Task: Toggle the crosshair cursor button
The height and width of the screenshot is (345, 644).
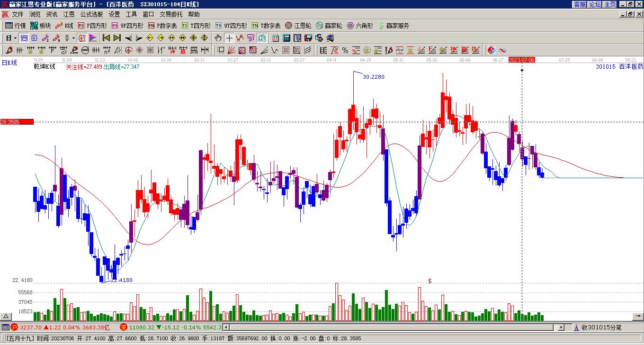Action: [x=229, y=38]
